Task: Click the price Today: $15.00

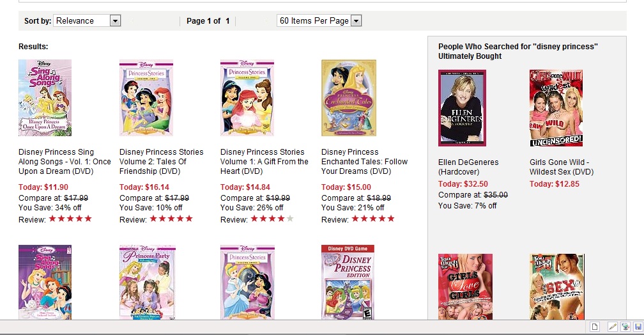Action: coord(346,187)
